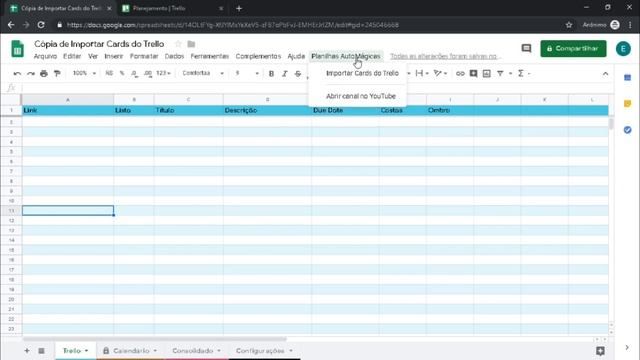This screenshot has width=640, height=360.
Task: Click the Undo arrow icon
Action: click(17, 73)
